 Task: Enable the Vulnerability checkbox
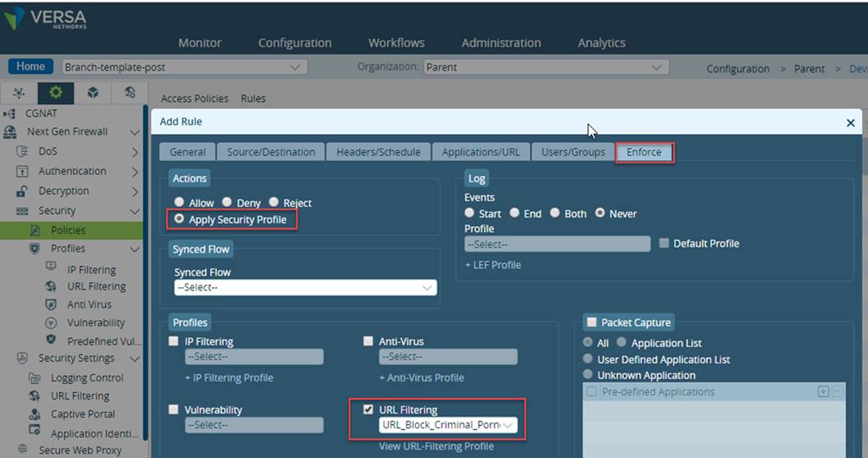173,409
